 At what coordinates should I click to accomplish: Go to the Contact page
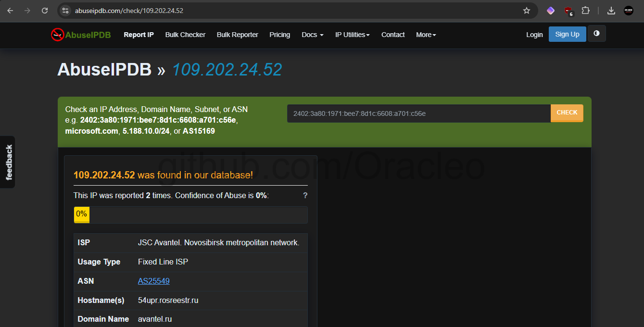(x=393, y=35)
